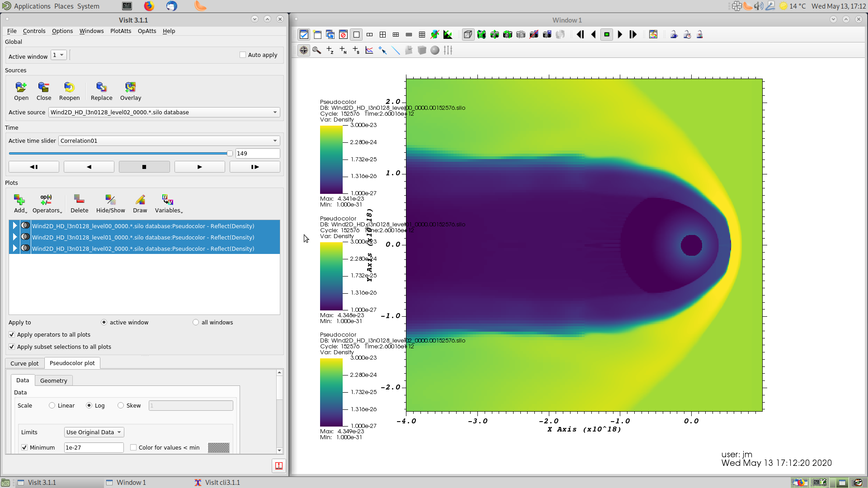This screenshot has height=488, width=868.
Task: Open the Variables dropdown menu
Action: [x=168, y=203]
